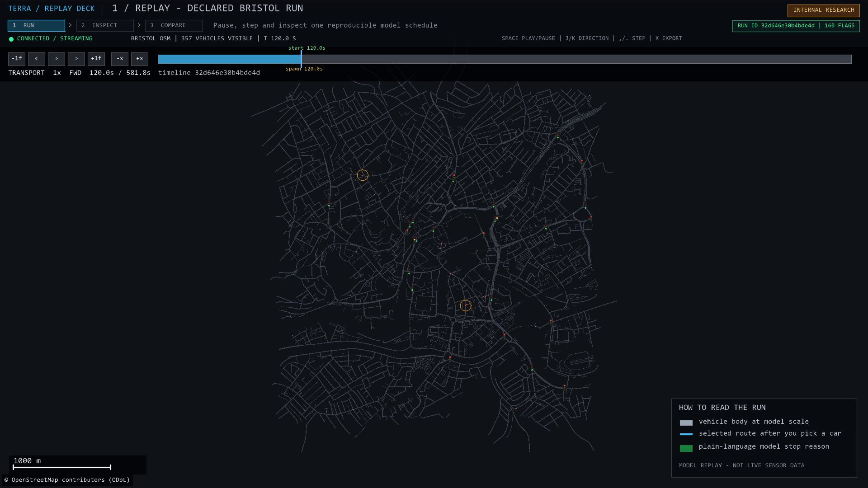Advance one frame with +1f
Image resolution: width=868 pixels, height=488 pixels.
click(96, 59)
